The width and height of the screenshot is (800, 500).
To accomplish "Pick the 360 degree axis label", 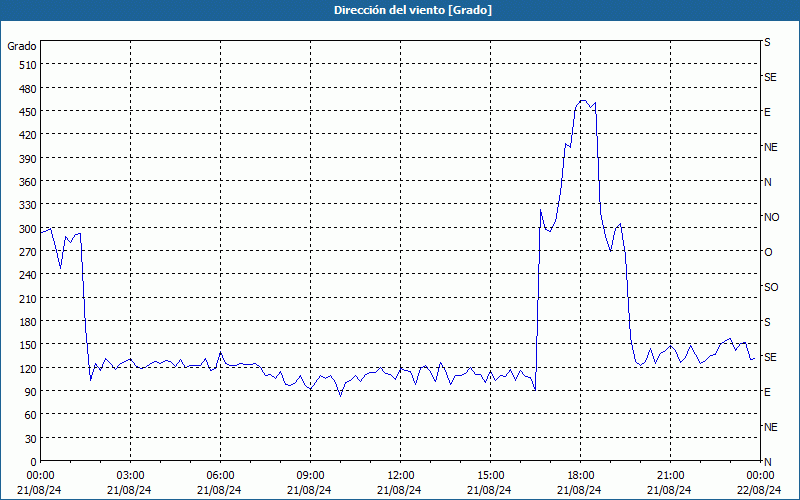I will [29, 182].
